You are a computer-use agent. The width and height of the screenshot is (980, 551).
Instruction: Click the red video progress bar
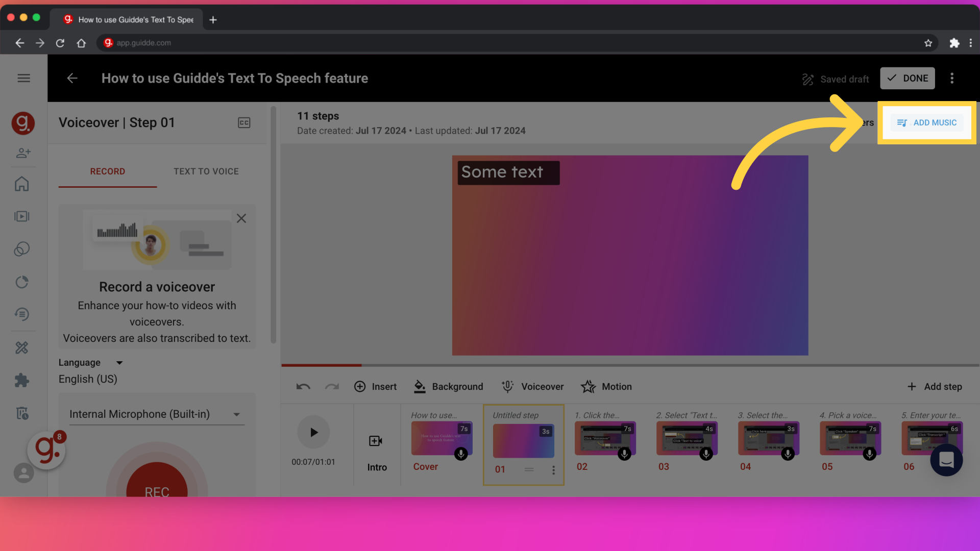pos(321,365)
